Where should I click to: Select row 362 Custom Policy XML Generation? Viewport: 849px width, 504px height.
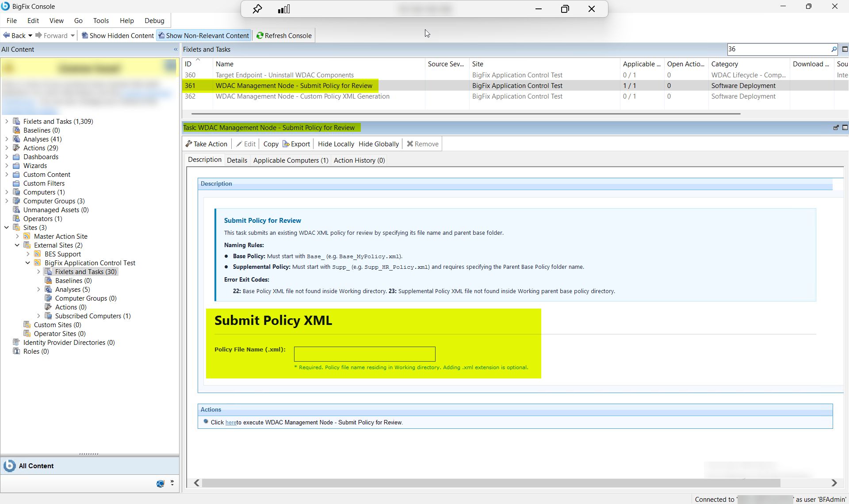515,96
